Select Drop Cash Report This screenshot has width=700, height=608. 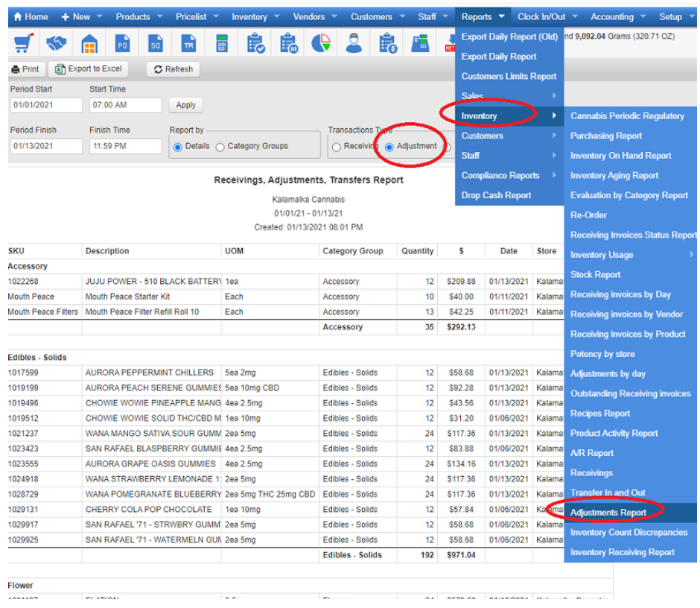[509, 195]
